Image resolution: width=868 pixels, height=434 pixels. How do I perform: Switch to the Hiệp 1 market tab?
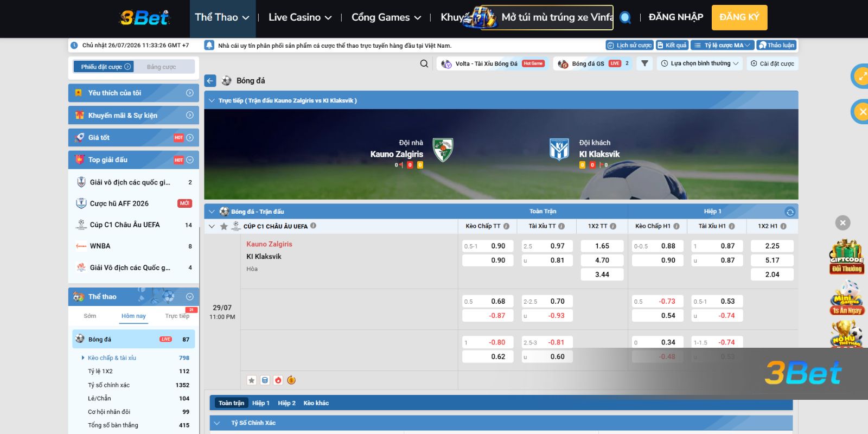point(260,403)
